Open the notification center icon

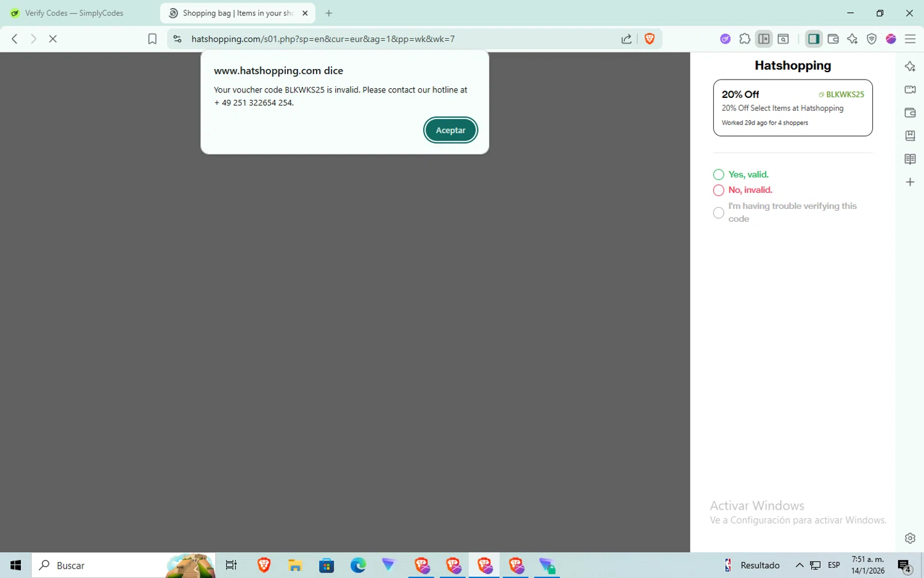(x=904, y=565)
